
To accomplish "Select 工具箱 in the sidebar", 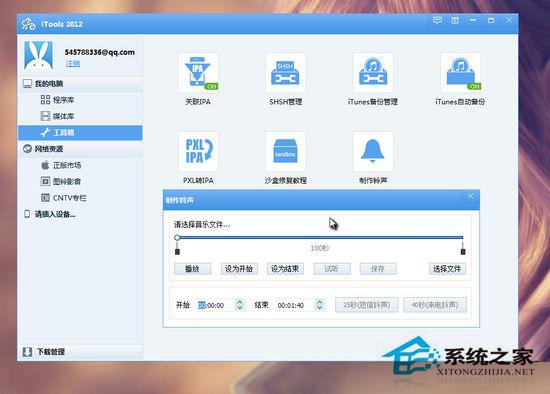I will tap(80, 133).
